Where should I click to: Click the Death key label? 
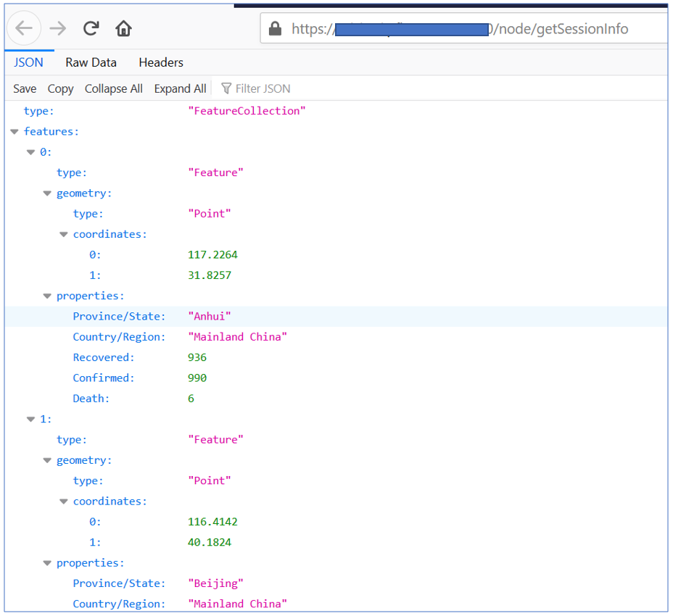pyautogui.click(x=91, y=399)
